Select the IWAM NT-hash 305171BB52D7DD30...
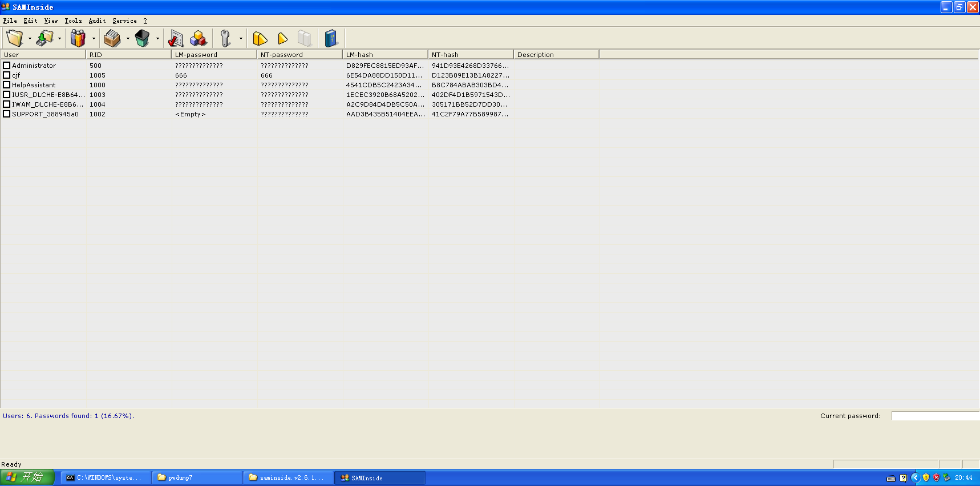The image size is (980, 486). click(469, 104)
